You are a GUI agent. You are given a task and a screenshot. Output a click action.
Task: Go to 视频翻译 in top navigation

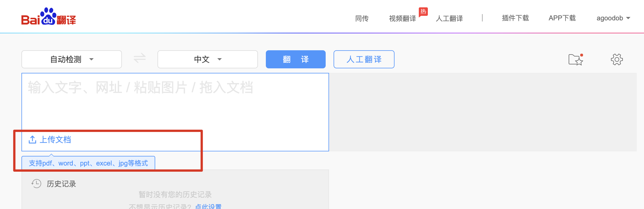coord(402,18)
